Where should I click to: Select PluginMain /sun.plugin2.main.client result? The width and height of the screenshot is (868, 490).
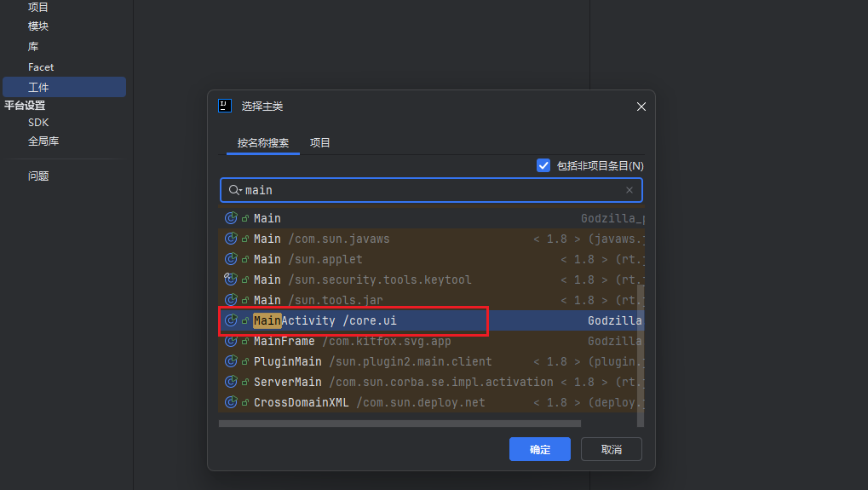431,361
